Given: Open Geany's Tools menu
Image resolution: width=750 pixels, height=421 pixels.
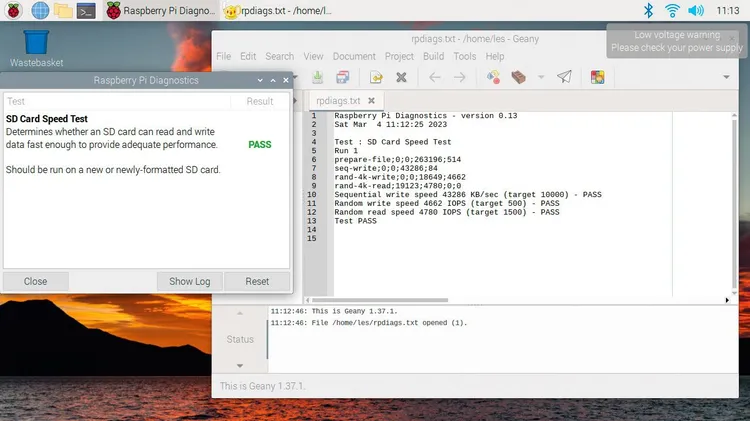Looking at the screenshot, I should (x=464, y=56).
